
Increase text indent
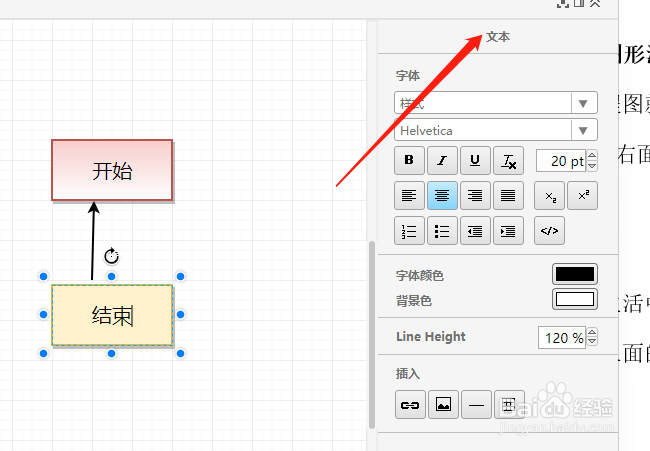tap(508, 230)
